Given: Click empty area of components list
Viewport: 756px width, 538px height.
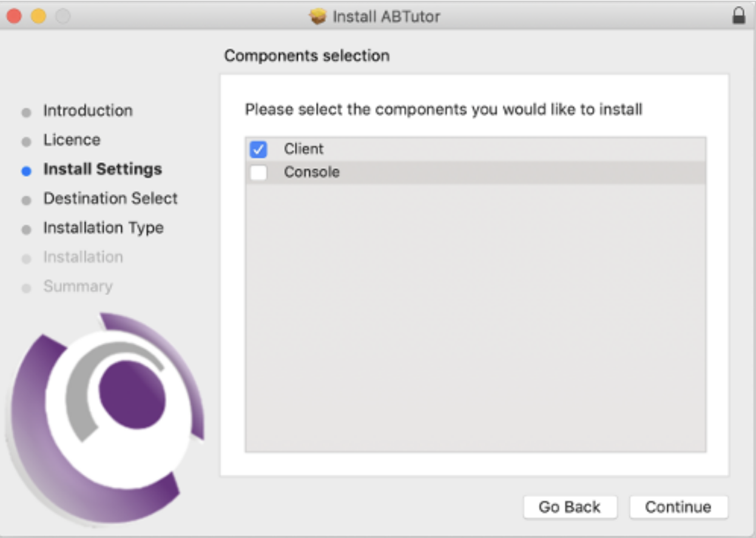Looking at the screenshot, I should click(x=475, y=316).
